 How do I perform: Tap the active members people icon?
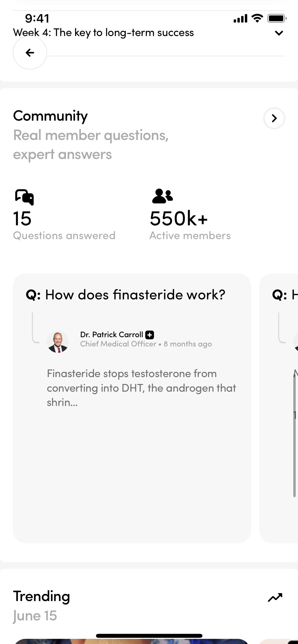click(162, 196)
